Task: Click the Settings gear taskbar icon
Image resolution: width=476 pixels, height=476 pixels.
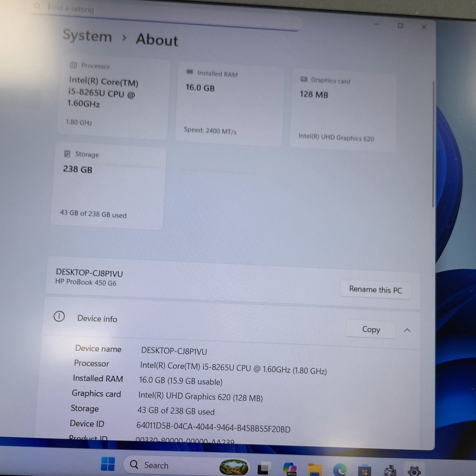Action: coord(414,470)
